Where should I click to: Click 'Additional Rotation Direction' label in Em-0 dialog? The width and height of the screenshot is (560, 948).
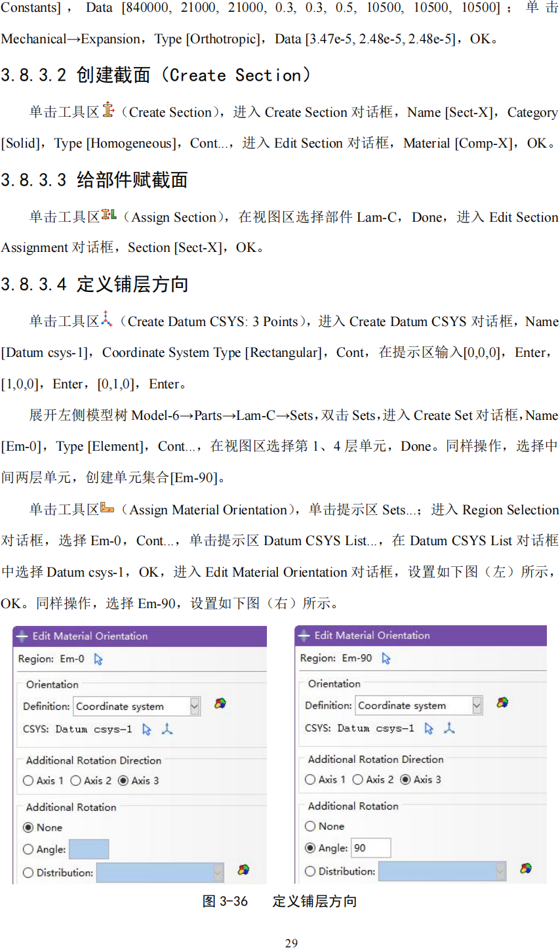[93, 760]
